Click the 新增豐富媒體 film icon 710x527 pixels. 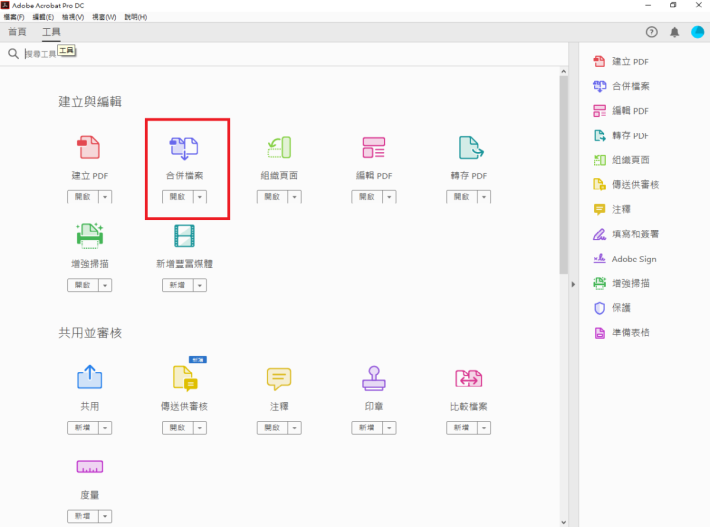click(184, 236)
